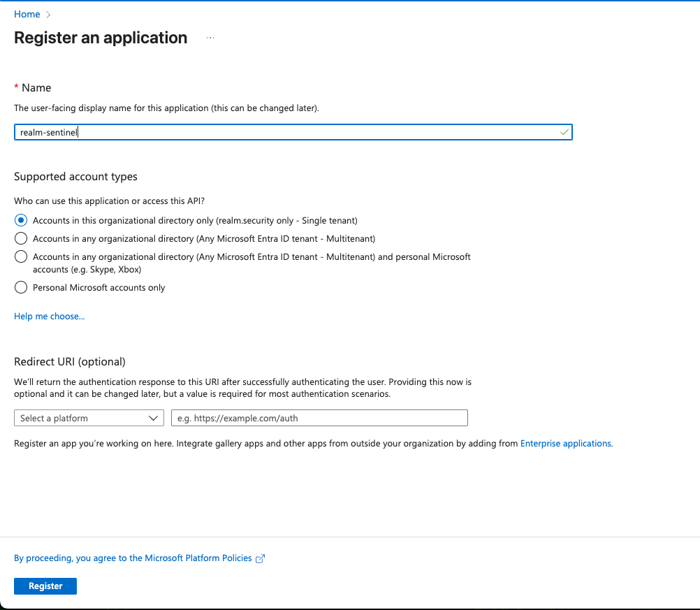Open the Help me choose link
Viewport: 700px width, 610px height.
(49, 317)
